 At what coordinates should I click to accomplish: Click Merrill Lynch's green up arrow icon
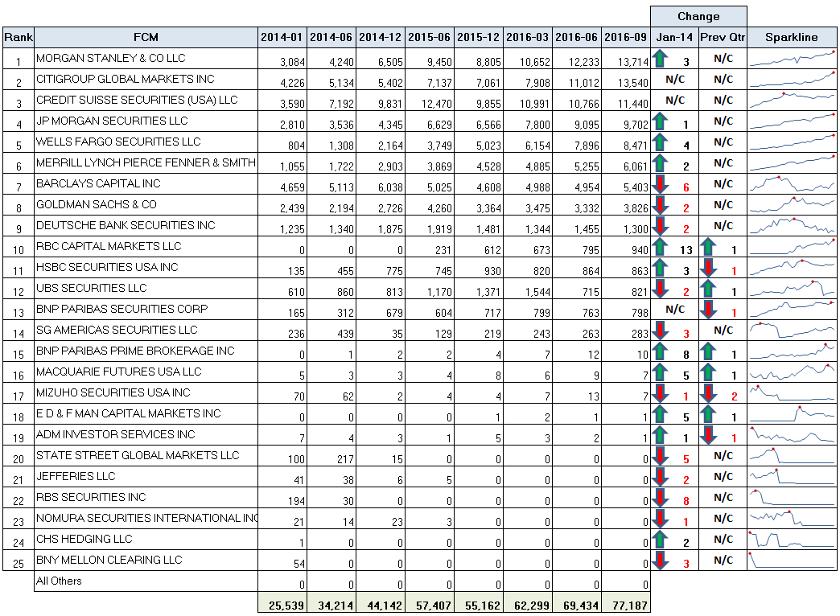(660, 162)
